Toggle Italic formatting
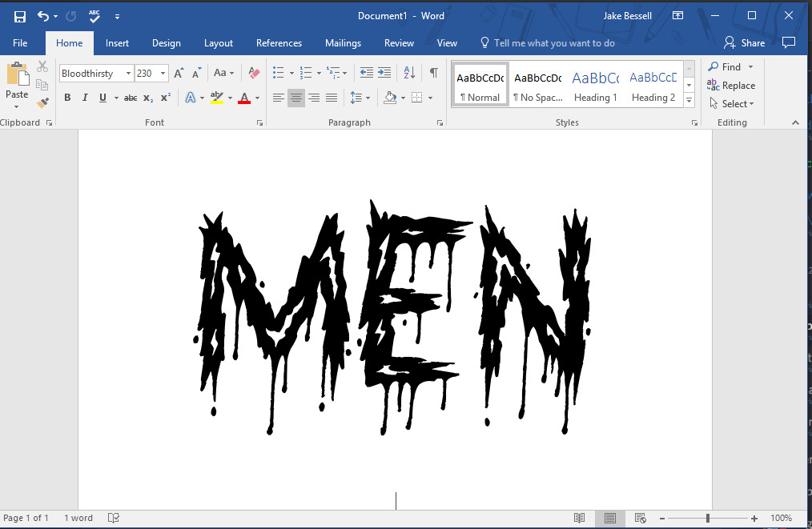 (85, 98)
